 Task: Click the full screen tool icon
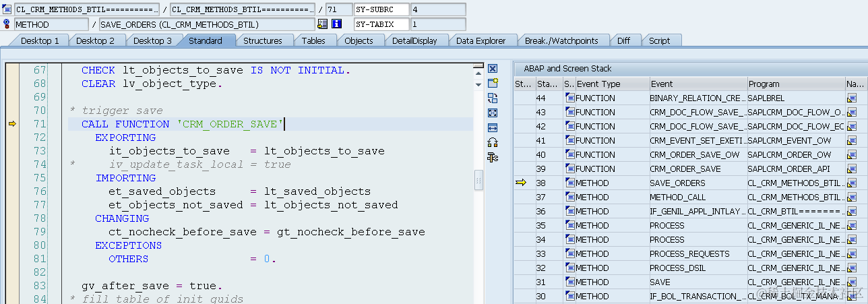click(x=493, y=113)
